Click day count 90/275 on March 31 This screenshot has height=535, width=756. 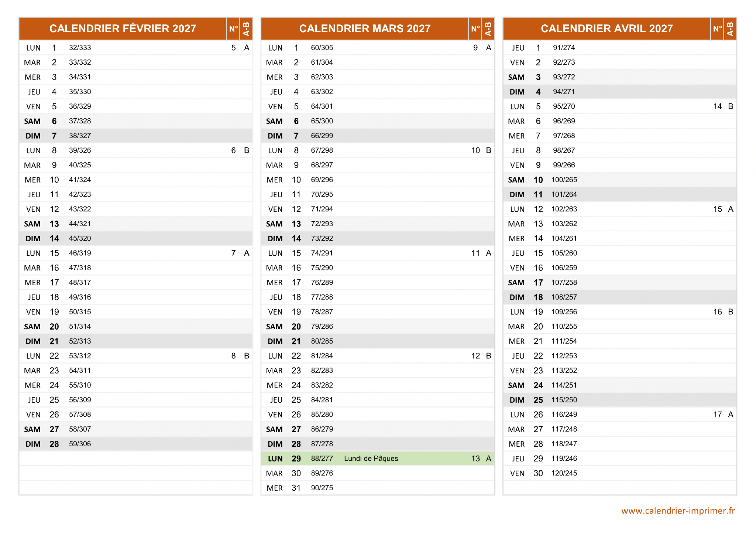click(x=322, y=488)
